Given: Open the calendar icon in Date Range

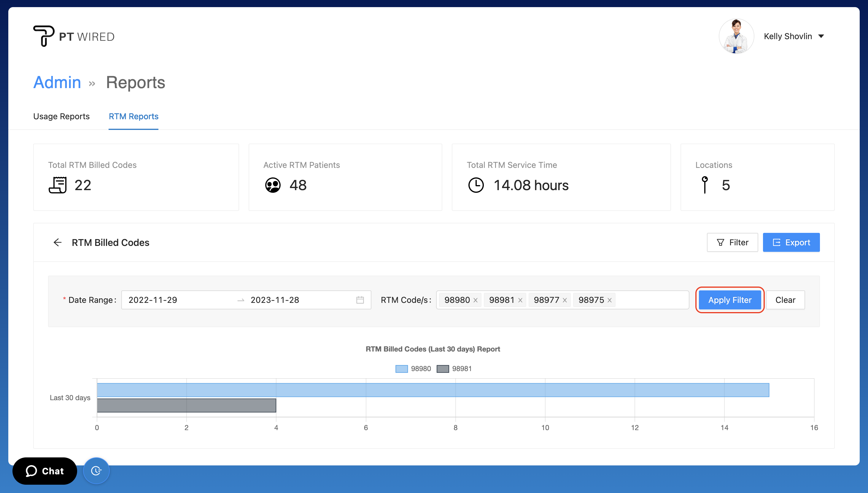Looking at the screenshot, I should point(360,300).
